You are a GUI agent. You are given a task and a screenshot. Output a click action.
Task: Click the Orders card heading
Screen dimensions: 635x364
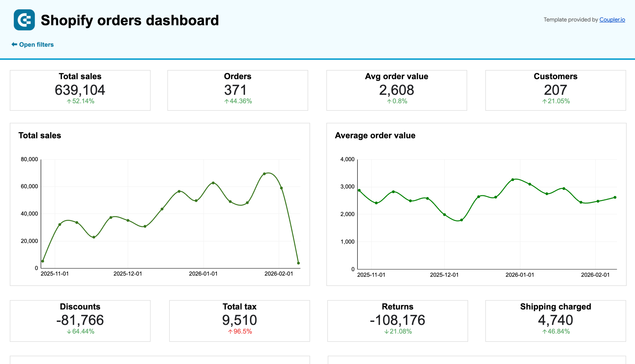[238, 76]
